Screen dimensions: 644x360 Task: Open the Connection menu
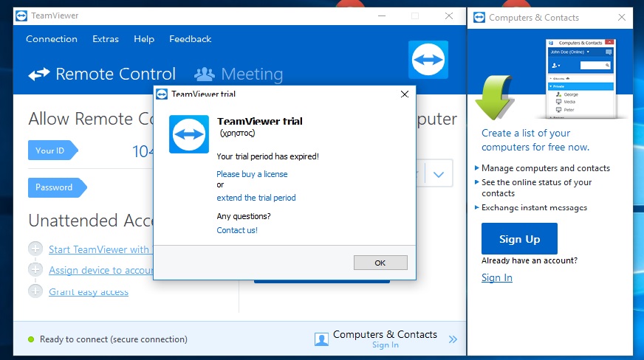52,39
